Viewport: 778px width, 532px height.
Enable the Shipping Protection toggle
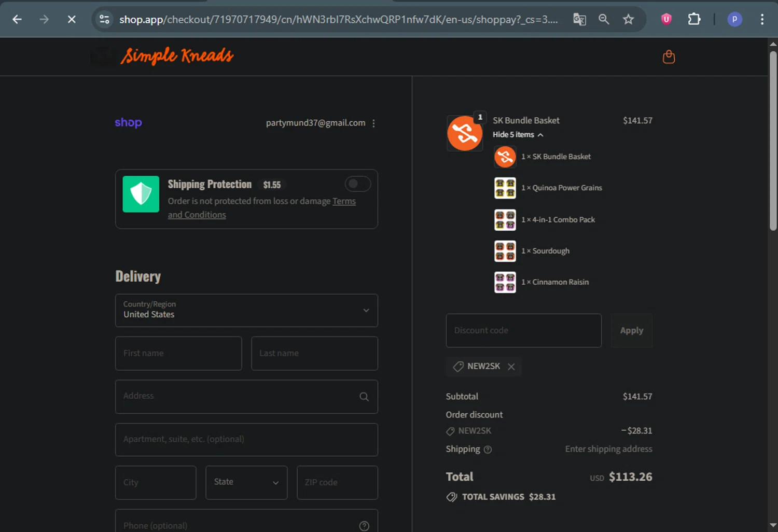pos(358,184)
